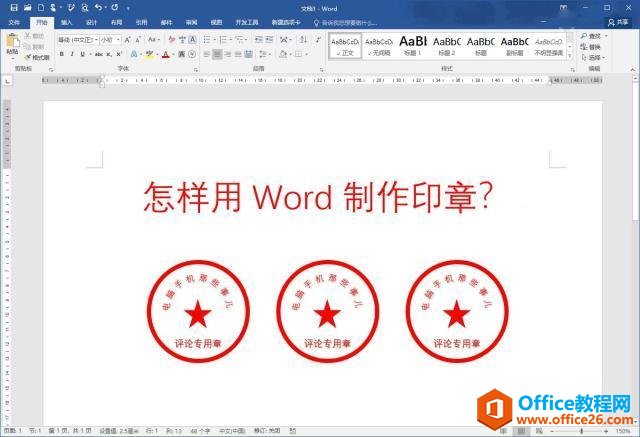Open Font dialog launcher arrow

coord(196,70)
